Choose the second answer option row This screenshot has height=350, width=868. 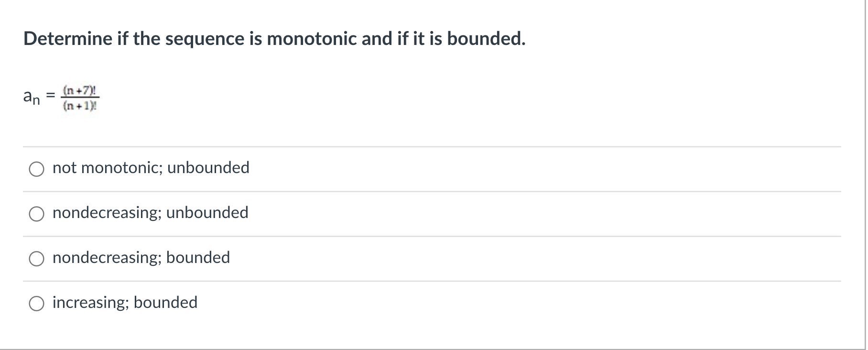click(191, 213)
